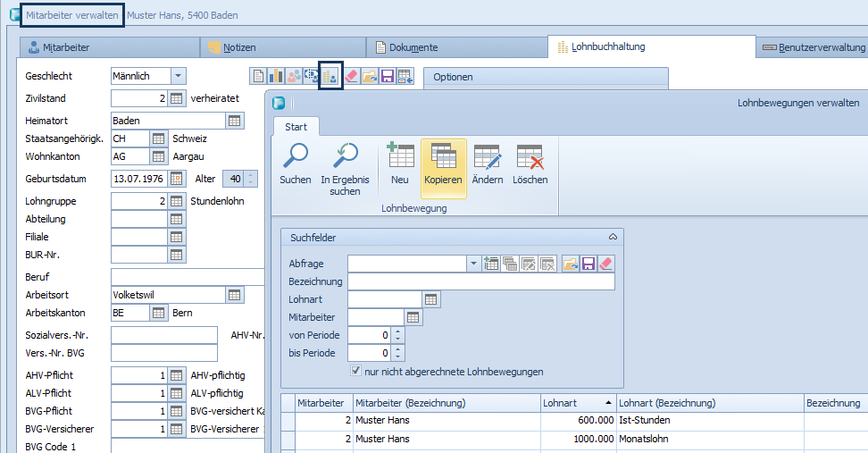Open lookup button for Zivilstand field

coord(176,98)
